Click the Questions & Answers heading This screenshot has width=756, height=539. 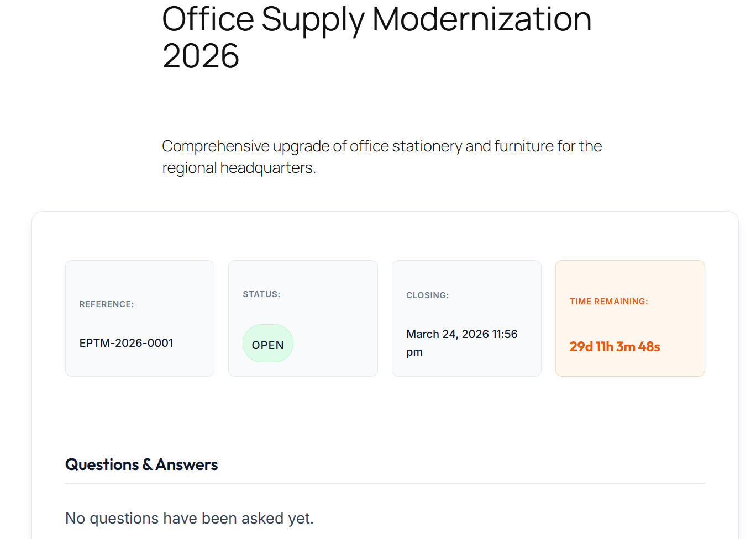[141, 464]
